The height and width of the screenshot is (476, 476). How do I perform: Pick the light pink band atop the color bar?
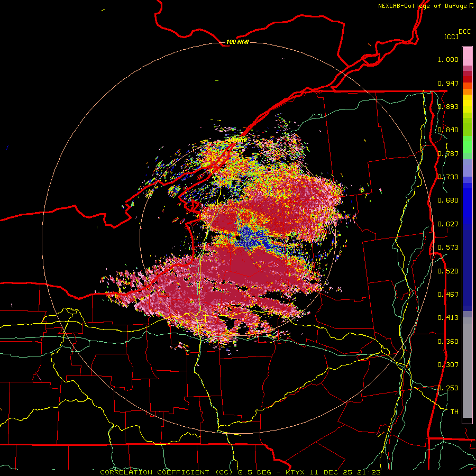467,56
